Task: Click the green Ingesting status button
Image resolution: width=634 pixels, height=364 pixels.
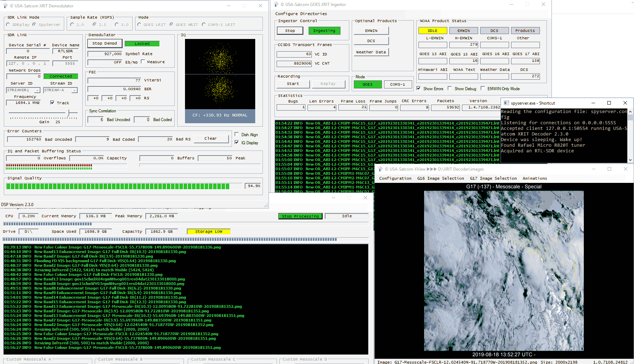Action: 324,31
